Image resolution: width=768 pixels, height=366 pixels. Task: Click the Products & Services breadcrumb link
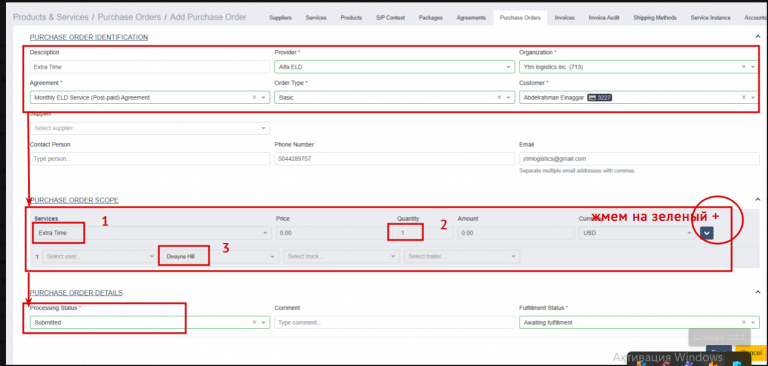pyautogui.click(x=51, y=17)
